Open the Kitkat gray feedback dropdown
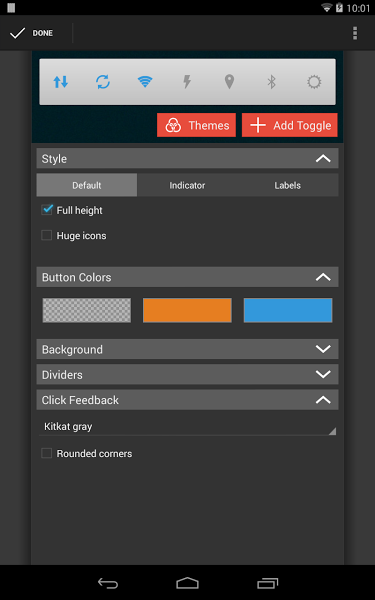 (x=188, y=427)
